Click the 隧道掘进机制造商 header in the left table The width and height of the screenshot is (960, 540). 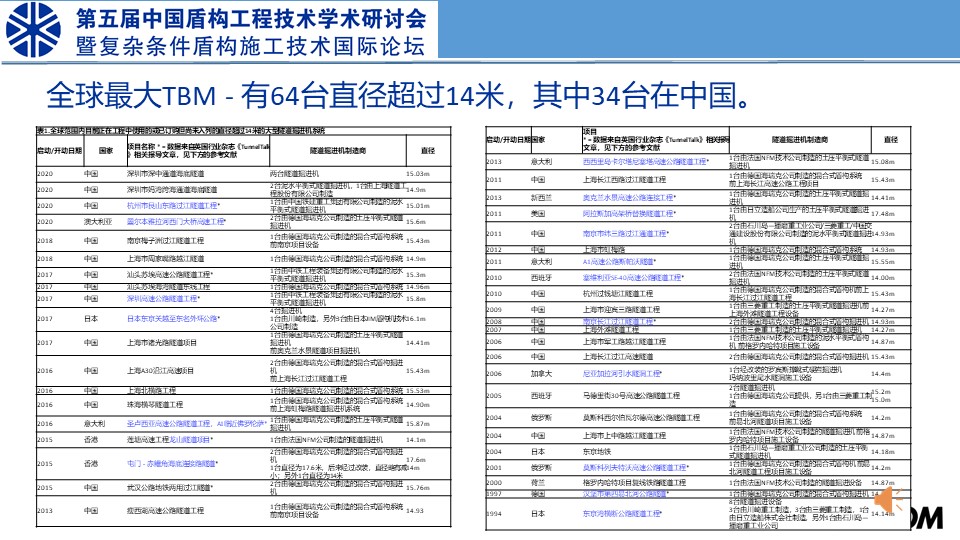tap(337, 151)
